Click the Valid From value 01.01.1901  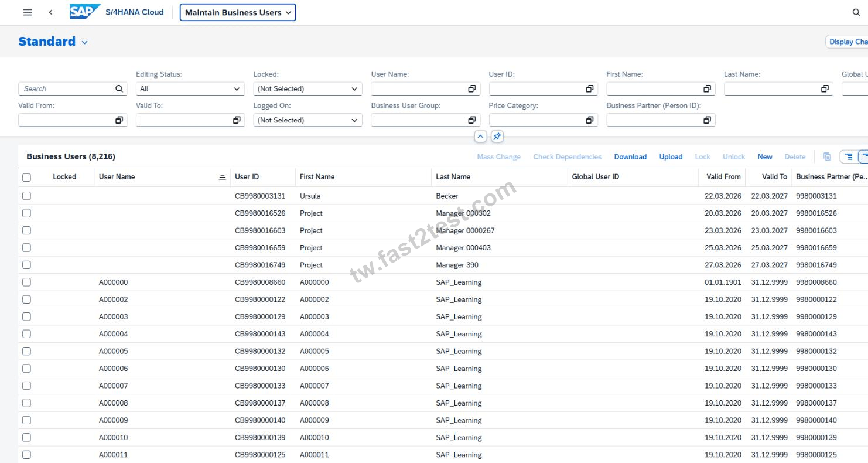[x=723, y=282]
